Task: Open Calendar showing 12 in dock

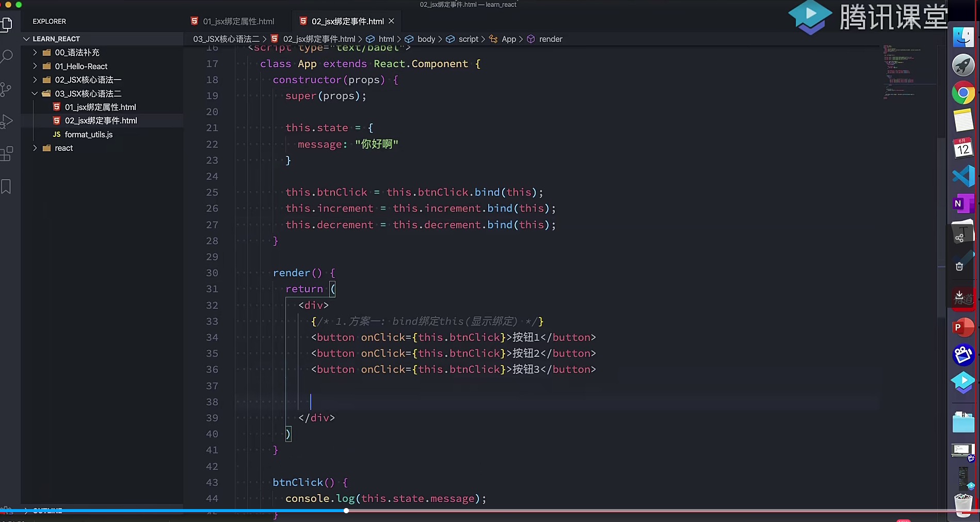Action: [963, 149]
